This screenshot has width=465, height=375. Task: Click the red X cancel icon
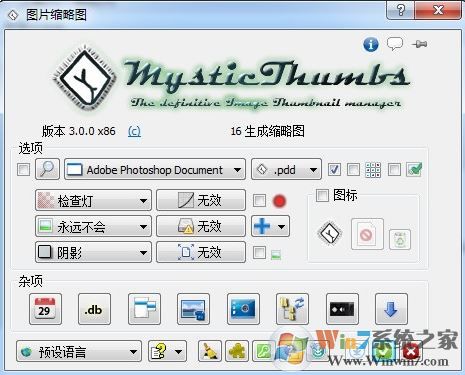pos(411,352)
